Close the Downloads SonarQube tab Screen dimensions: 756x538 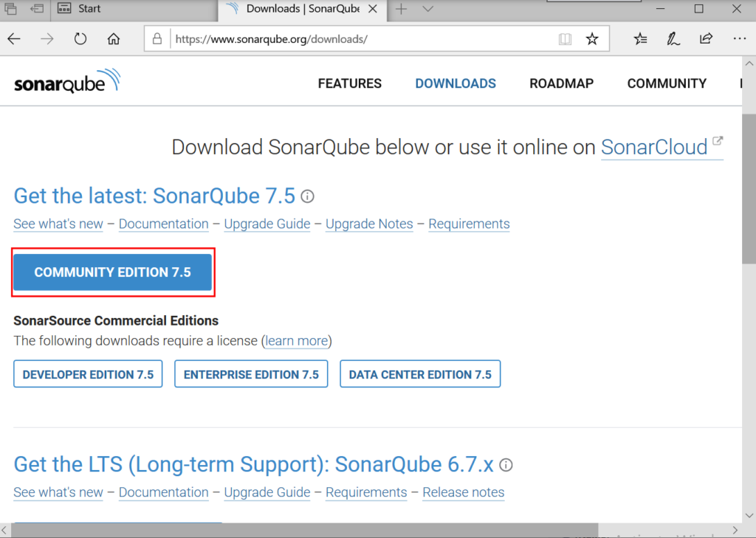(x=373, y=9)
